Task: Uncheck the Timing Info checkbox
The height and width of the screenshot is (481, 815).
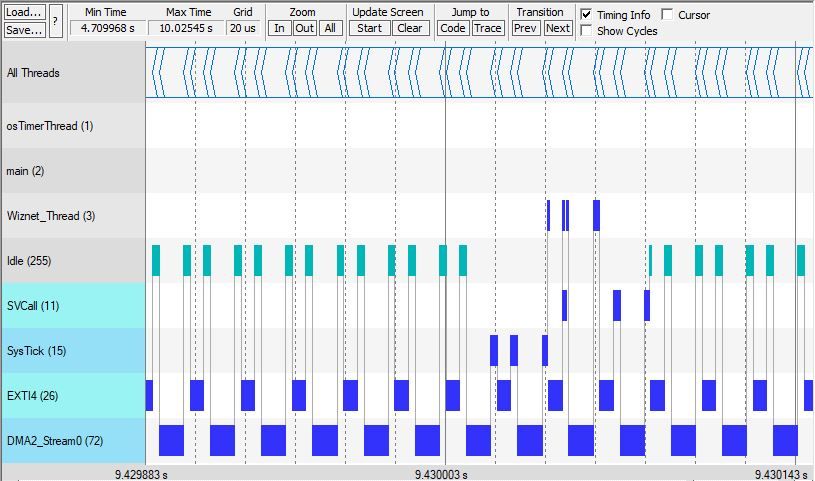Action: pos(586,15)
